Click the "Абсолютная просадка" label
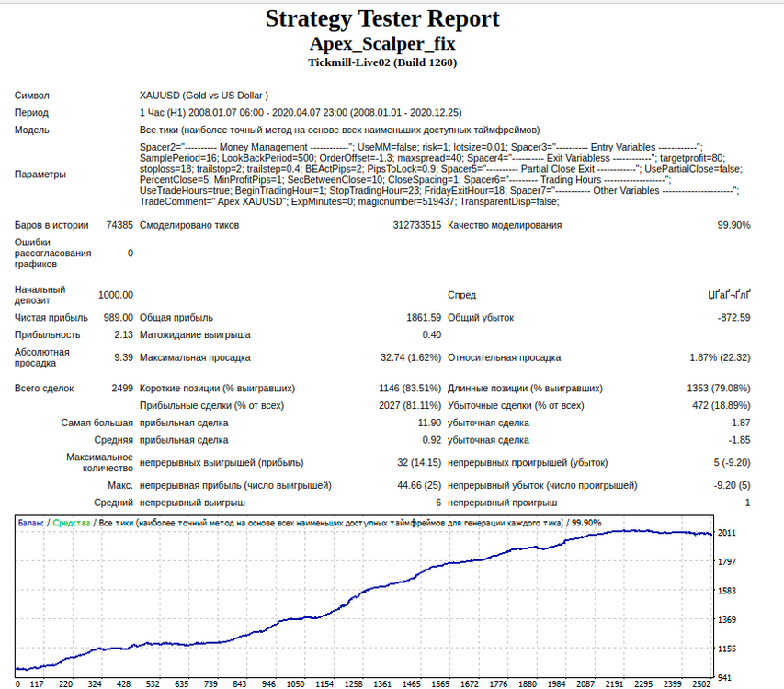 pyautogui.click(x=42, y=357)
